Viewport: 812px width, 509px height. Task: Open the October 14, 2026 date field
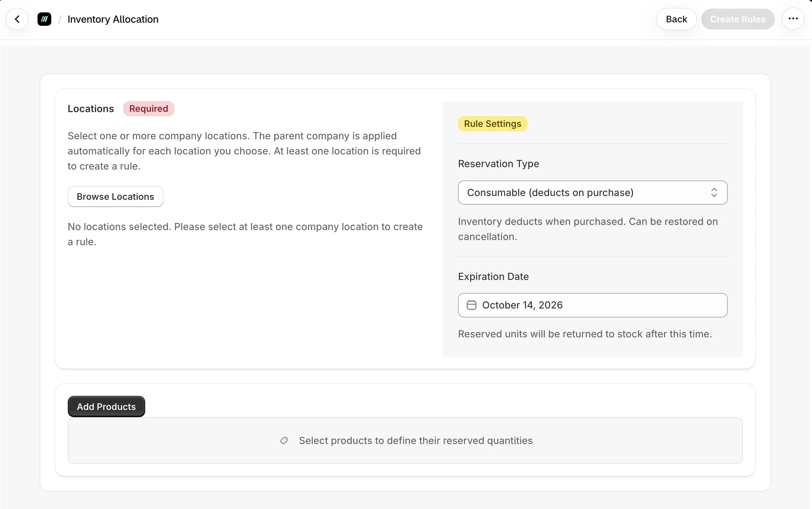click(592, 305)
